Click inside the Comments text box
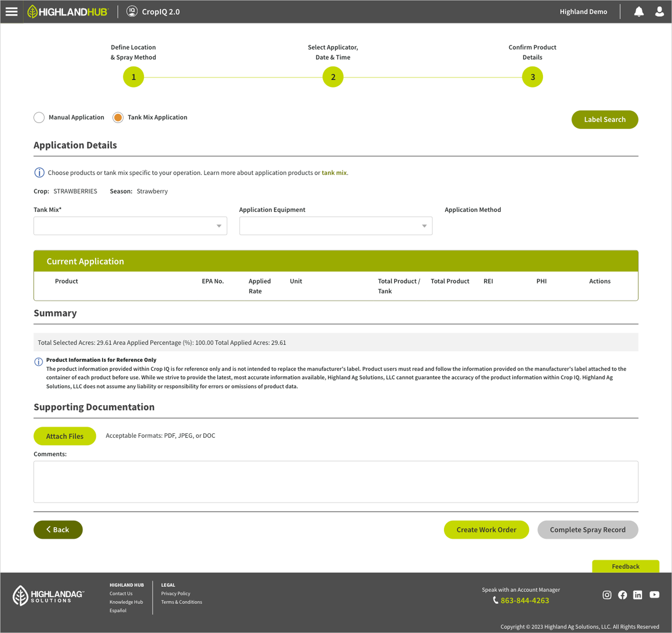Image resolution: width=672 pixels, height=633 pixels. pyautogui.click(x=336, y=481)
